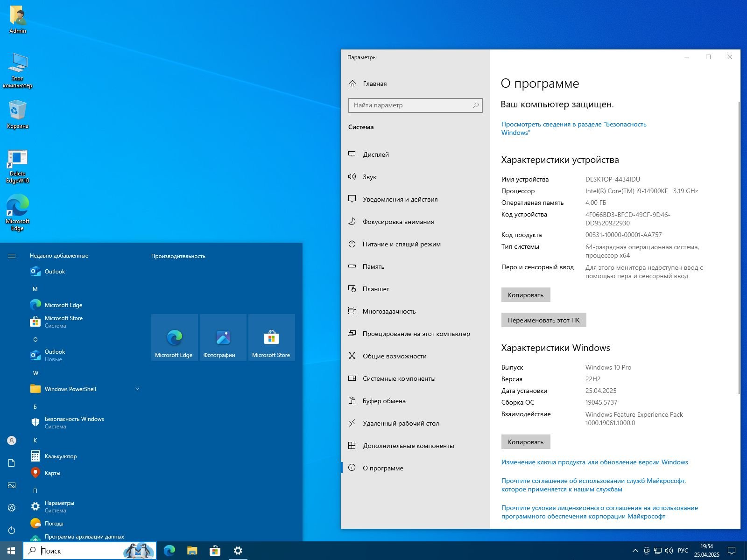Open the Edge icon on the taskbar
747x560 pixels.
[x=169, y=551]
